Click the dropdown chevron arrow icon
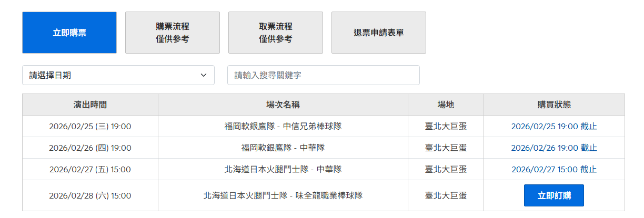The width and height of the screenshot is (644, 218). pyautogui.click(x=204, y=75)
